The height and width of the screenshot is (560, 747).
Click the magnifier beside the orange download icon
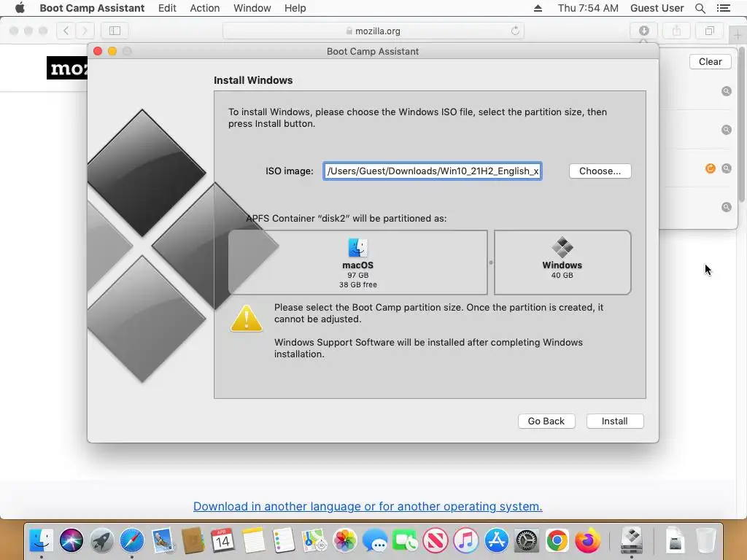pyautogui.click(x=726, y=168)
